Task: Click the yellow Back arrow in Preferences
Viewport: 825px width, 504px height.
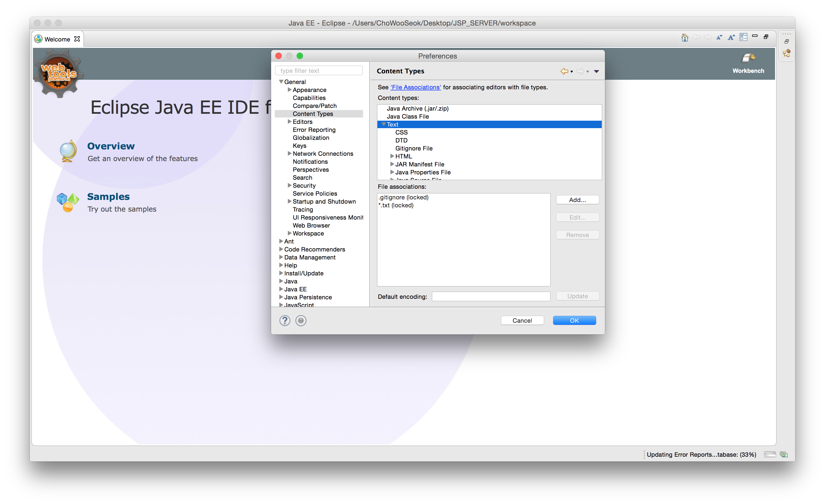Action: pyautogui.click(x=564, y=71)
